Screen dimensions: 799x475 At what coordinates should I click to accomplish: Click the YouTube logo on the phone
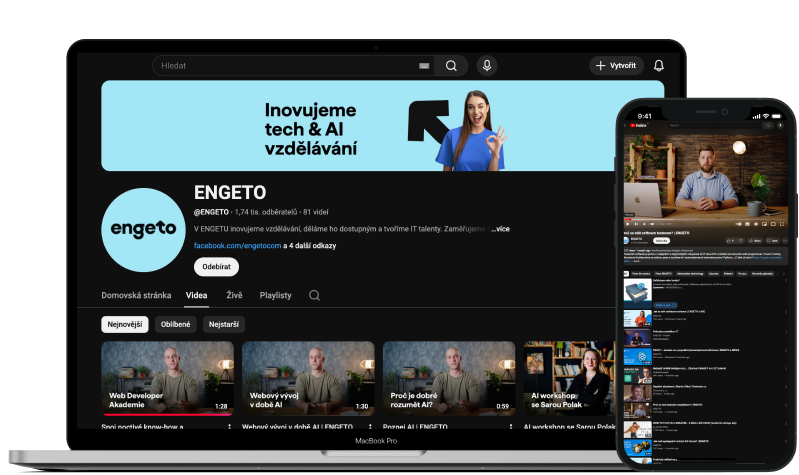click(x=638, y=125)
